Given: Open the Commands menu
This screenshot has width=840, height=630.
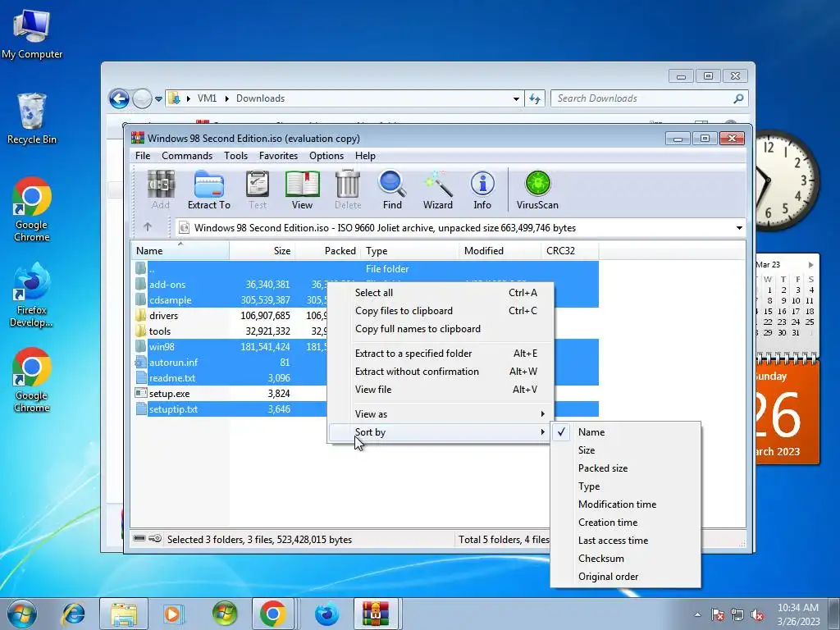Looking at the screenshot, I should (187, 156).
